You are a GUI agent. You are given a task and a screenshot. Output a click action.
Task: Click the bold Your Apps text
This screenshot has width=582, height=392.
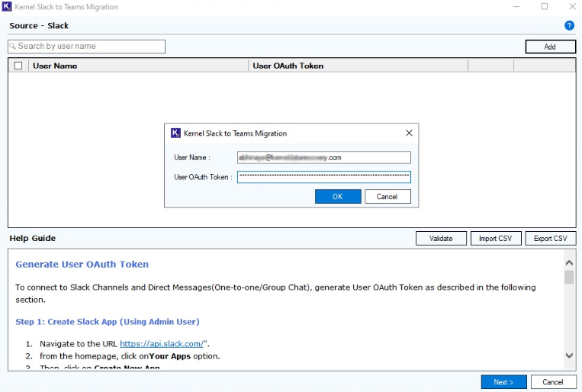click(170, 356)
